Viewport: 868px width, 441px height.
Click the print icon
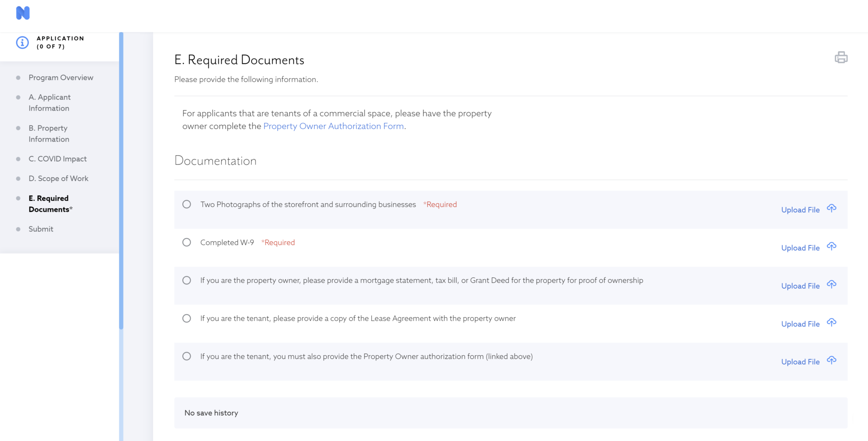841,57
